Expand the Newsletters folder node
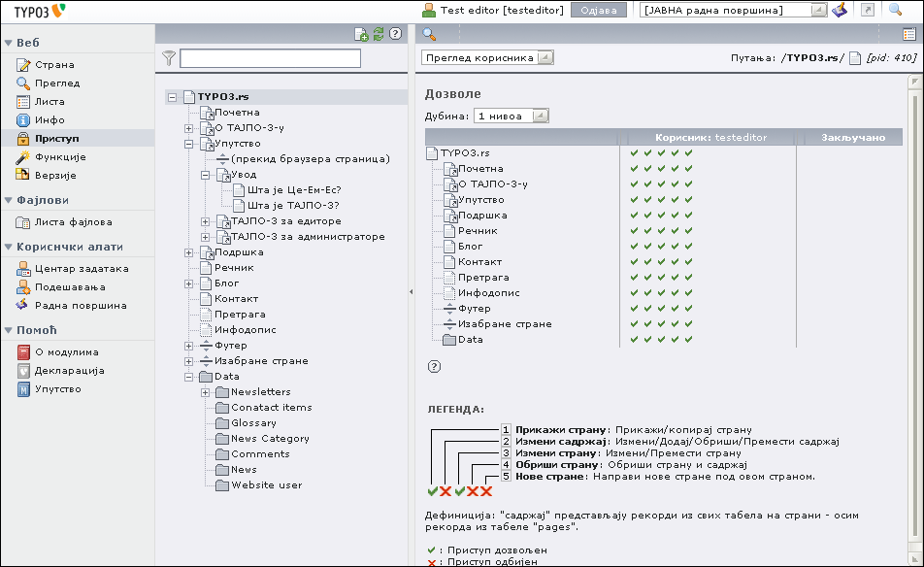The image size is (924, 567). pyautogui.click(x=205, y=392)
